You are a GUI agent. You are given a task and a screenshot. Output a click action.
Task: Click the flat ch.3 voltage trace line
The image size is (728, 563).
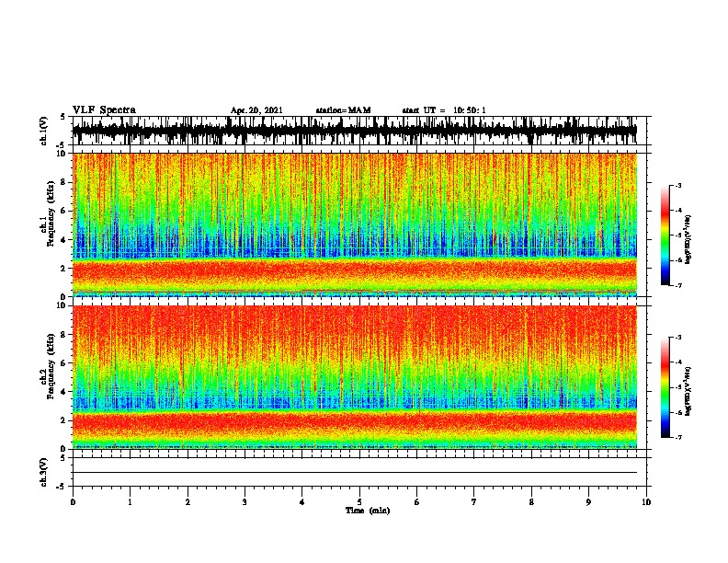[x=355, y=473]
